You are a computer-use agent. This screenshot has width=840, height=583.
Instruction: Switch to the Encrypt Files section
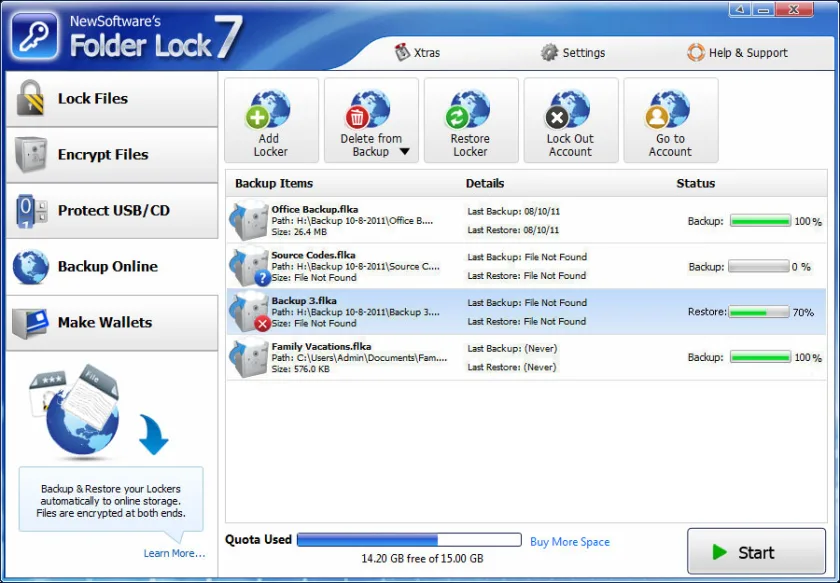(x=112, y=155)
